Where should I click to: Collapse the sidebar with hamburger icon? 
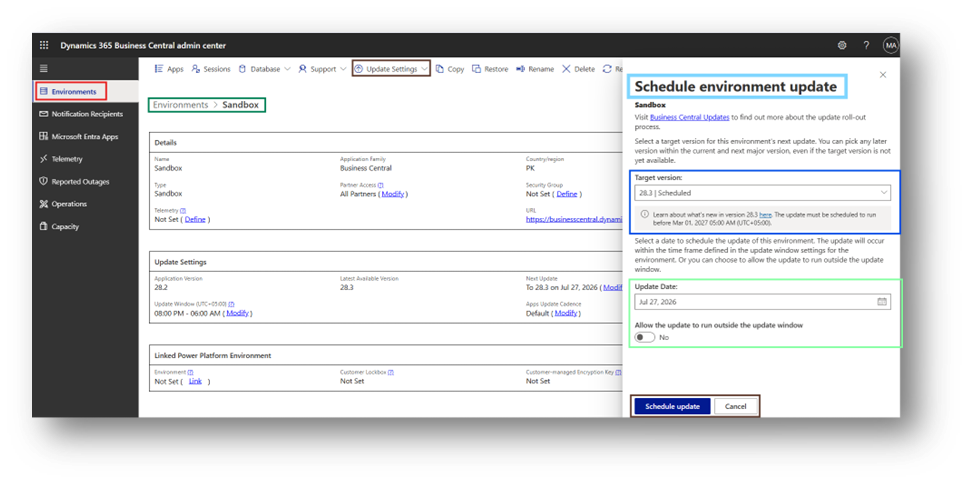[x=44, y=69]
